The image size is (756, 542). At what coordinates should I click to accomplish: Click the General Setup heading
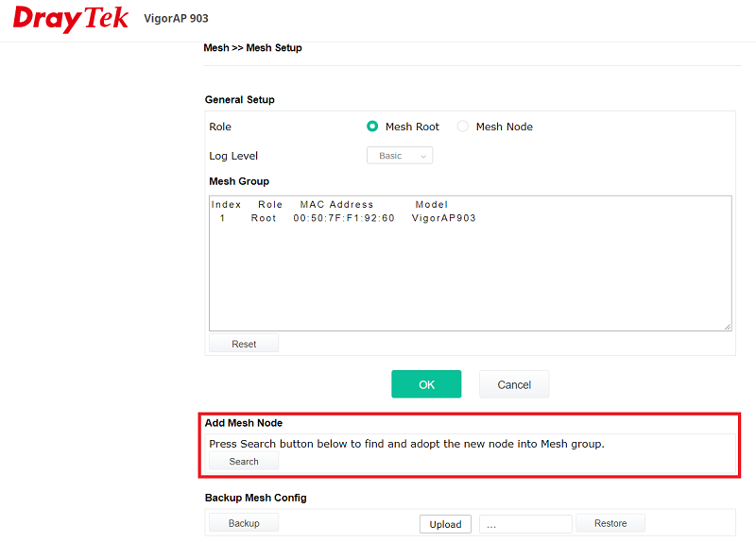coord(240,100)
